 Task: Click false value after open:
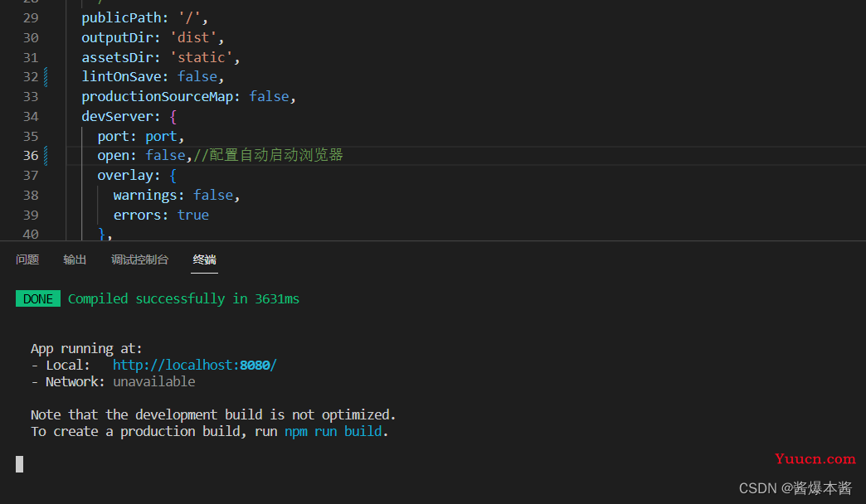165,156
